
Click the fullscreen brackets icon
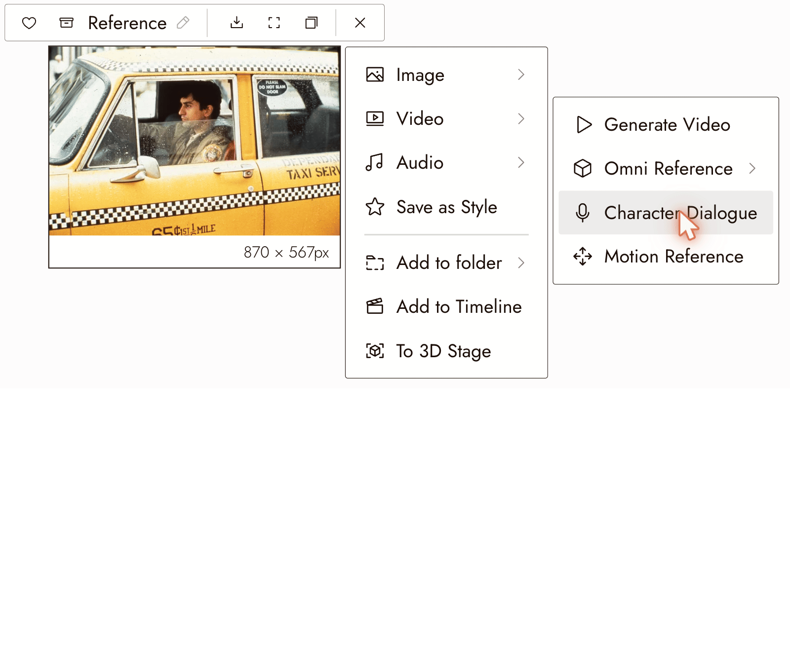(x=274, y=23)
